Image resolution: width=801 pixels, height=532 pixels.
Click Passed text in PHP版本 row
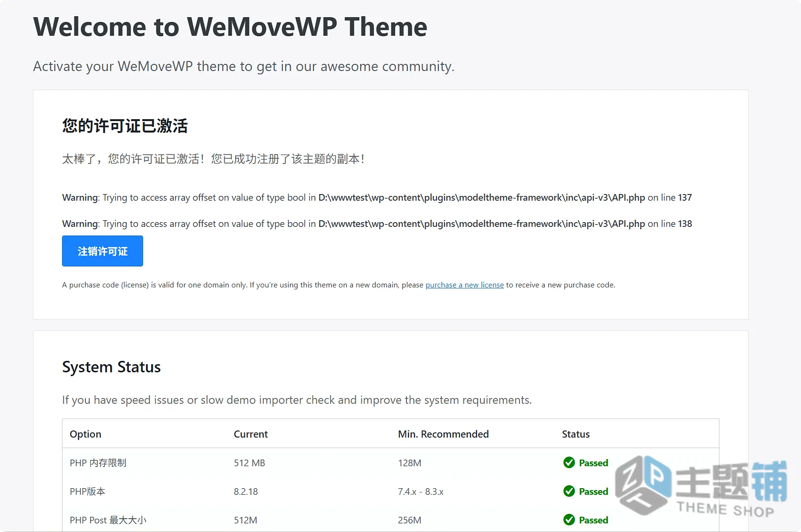[593, 491]
